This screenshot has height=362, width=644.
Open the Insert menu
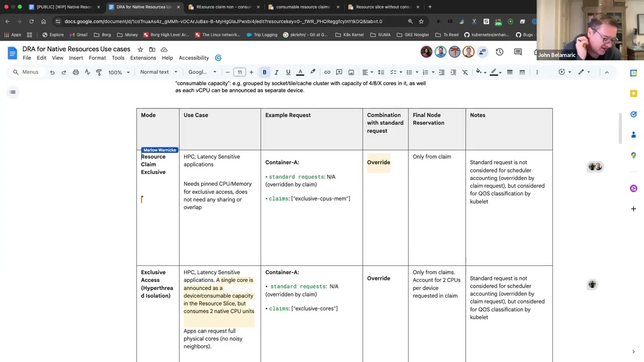(76, 58)
